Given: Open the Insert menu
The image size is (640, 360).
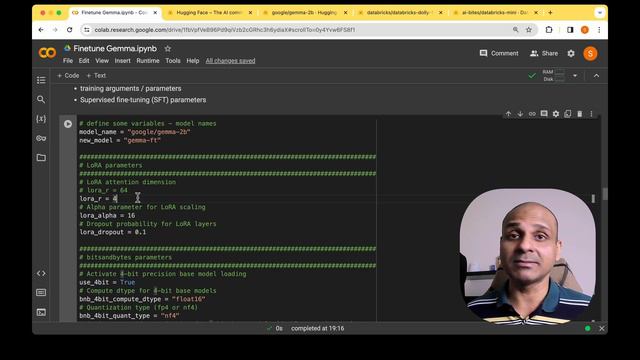Looking at the screenshot, I should tap(122, 61).
